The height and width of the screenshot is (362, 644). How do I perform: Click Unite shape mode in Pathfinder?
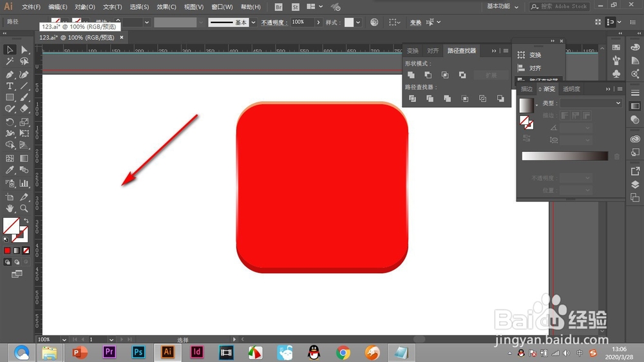411,75
